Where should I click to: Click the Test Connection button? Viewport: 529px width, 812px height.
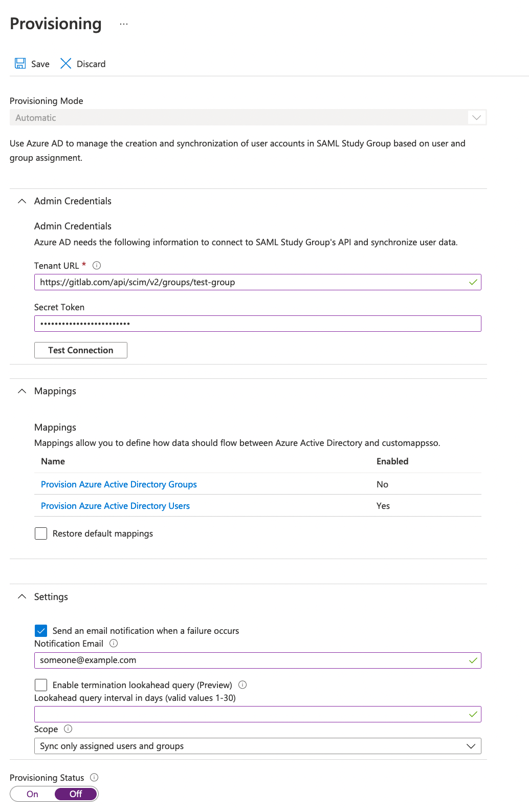(80, 350)
